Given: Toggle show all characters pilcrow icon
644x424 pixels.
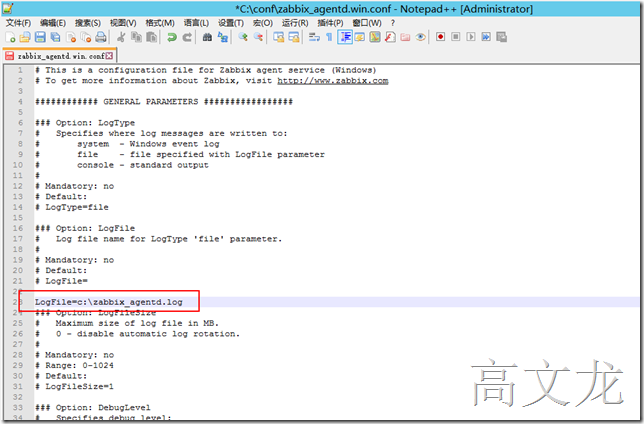Looking at the screenshot, I should point(329,37).
